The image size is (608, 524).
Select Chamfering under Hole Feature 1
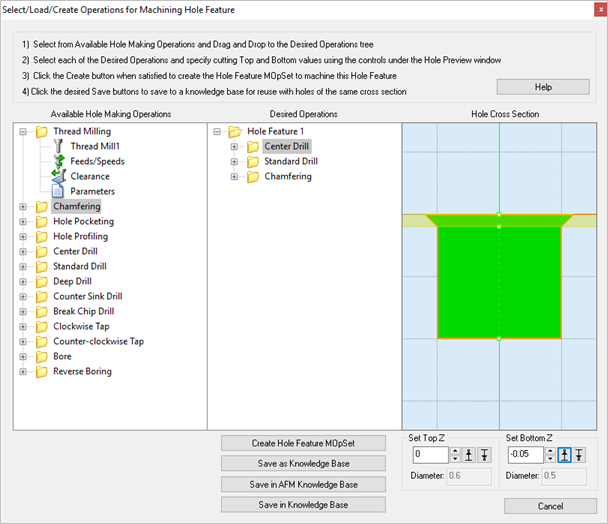point(288,176)
